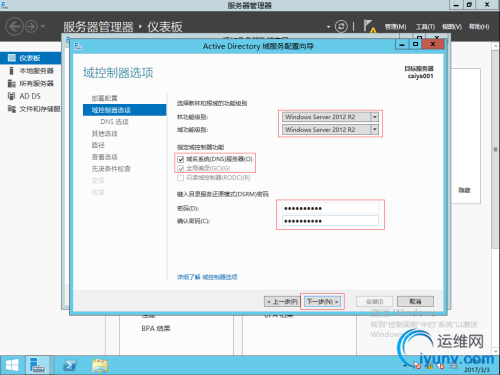Open File Explorer from the taskbar

pyautogui.click(x=100, y=366)
